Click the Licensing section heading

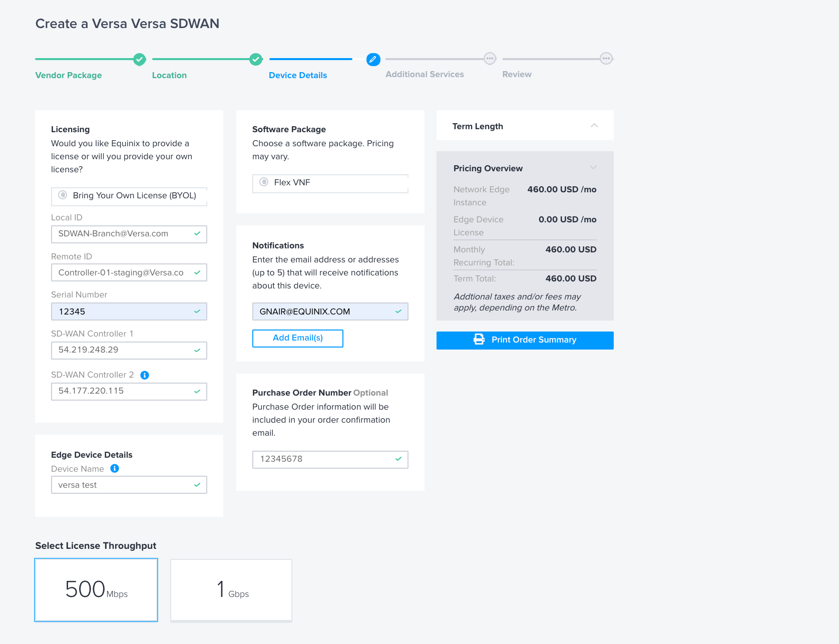click(70, 129)
